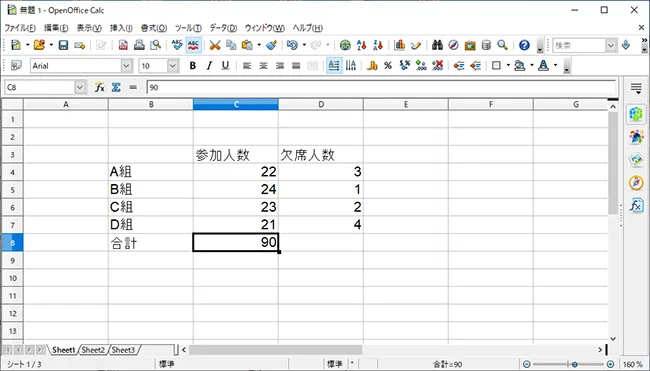Click the Sum sigma button
Image resolution: width=650 pixels, height=371 pixels.
click(116, 87)
